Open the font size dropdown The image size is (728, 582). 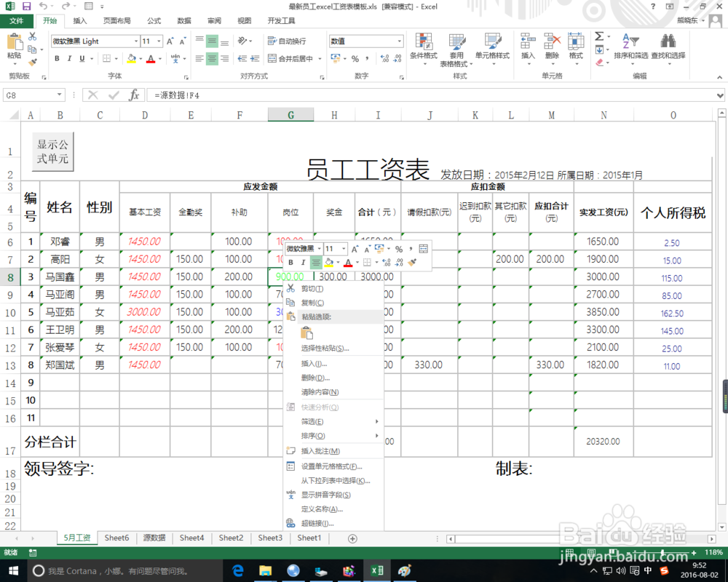tap(158, 41)
